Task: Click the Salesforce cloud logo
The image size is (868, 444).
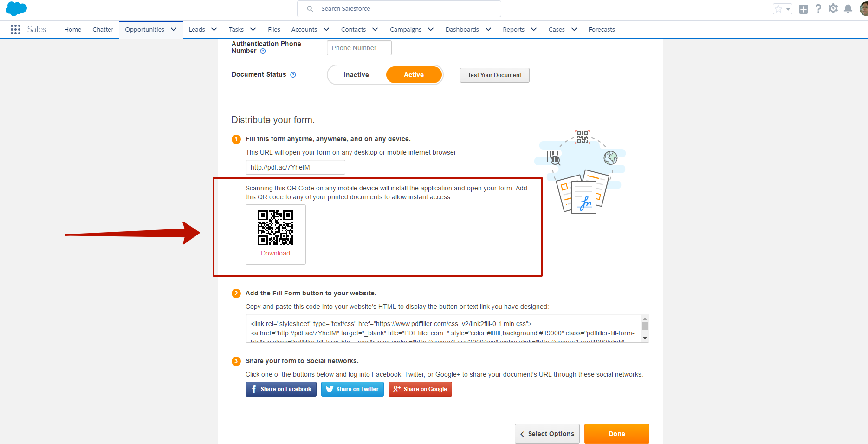Action: (x=17, y=9)
